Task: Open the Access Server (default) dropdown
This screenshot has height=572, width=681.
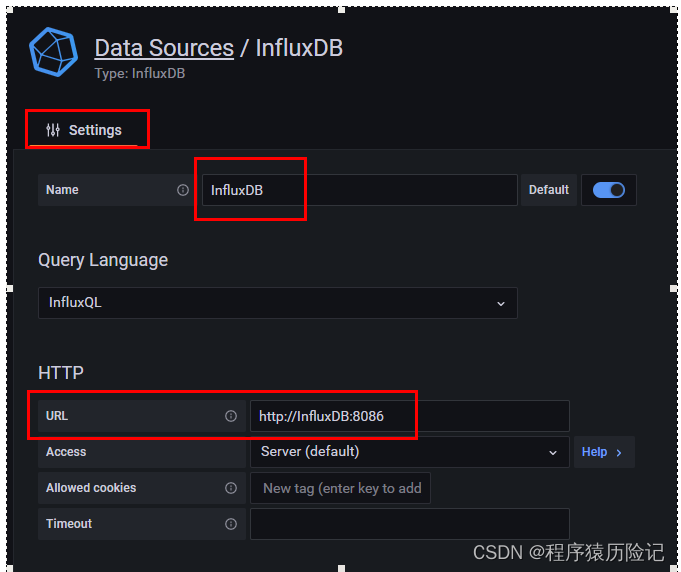Action: [410, 452]
